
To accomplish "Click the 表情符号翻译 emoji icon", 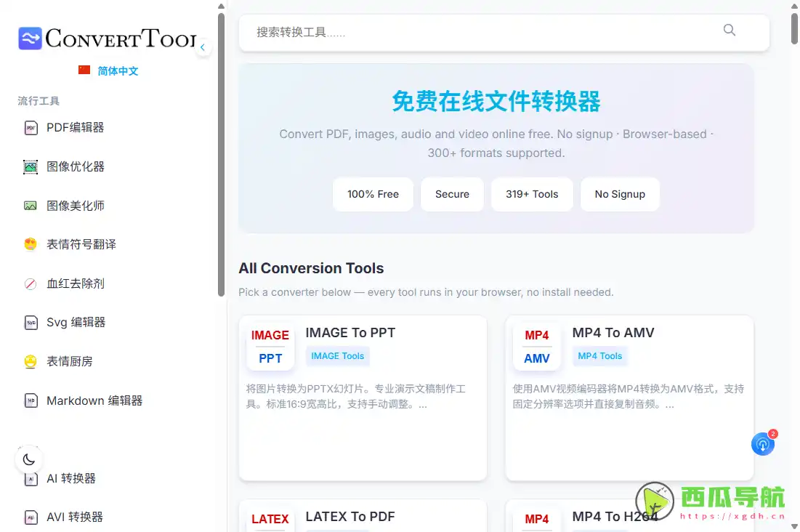I will (31, 244).
